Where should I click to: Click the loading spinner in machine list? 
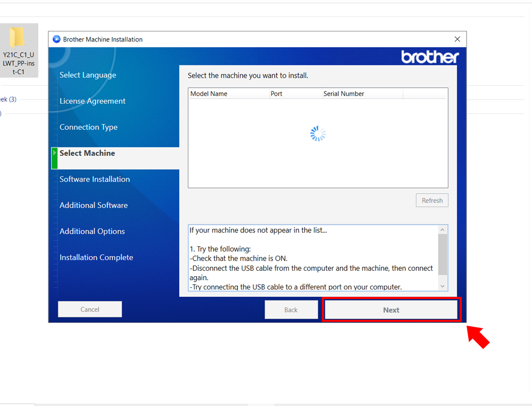(x=318, y=134)
